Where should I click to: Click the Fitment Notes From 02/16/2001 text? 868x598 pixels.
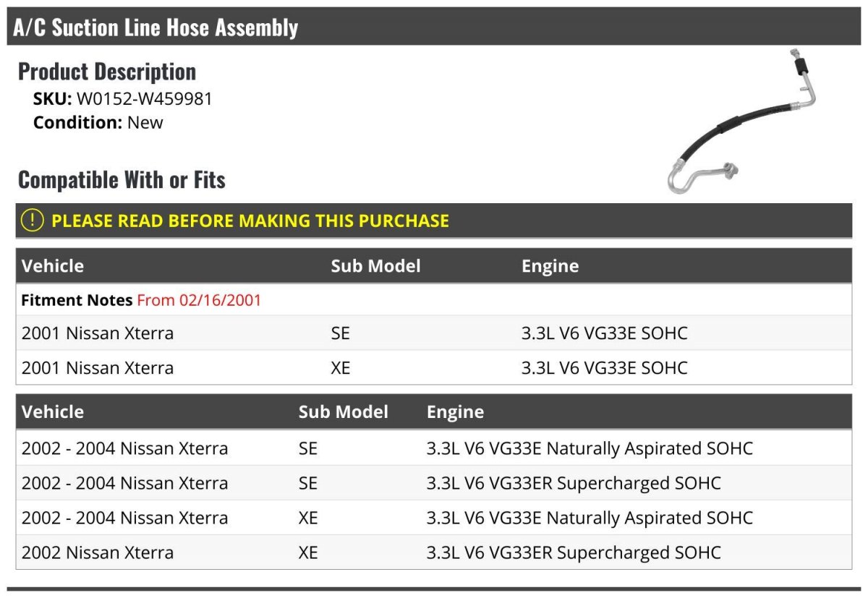pyautogui.click(x=141, y=300)
